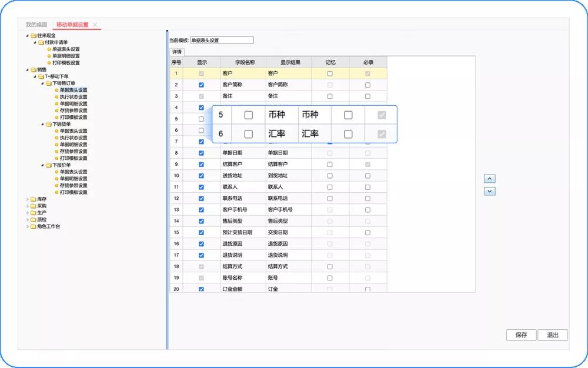Image resolution: width=588 pixels, height=368 pixels.
Task: Click the folder icon beside 往来现金
Action: (34, 36)
